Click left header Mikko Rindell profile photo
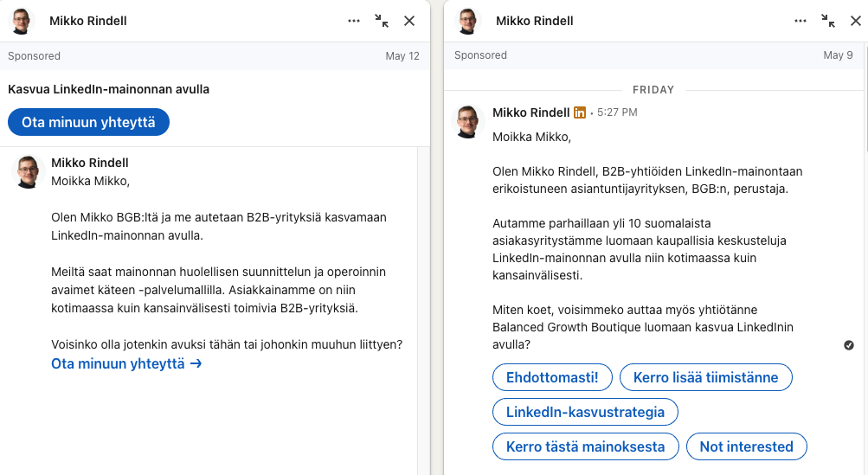The height and width of the screenshot is (475, 868). click(x=21, y=21)
